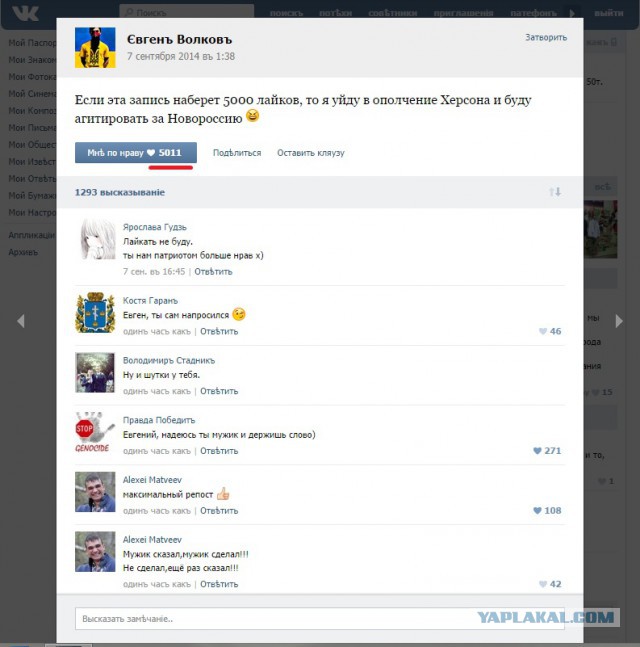Open Правда Победить's profile name
This screenshot has width=640, height=647.
(159, 420)
